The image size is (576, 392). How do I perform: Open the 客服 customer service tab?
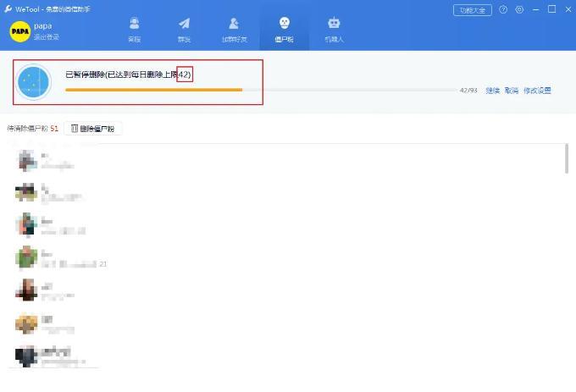pyautogui.click(x=135, y=30)
